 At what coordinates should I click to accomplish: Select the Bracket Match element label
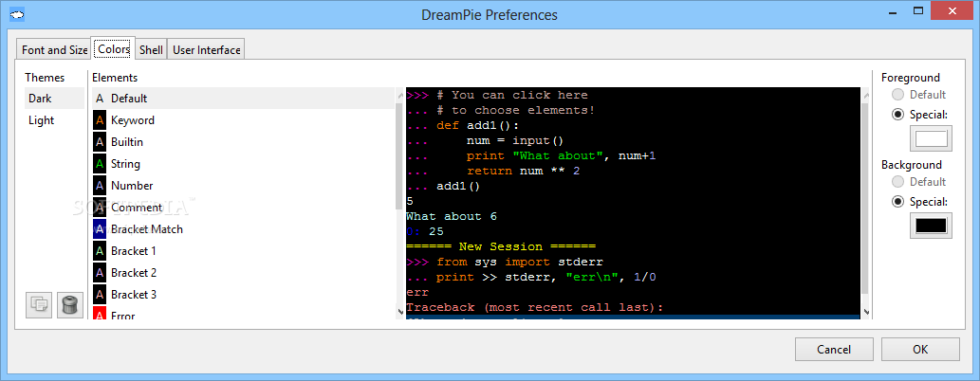click(x=147, y=229)
